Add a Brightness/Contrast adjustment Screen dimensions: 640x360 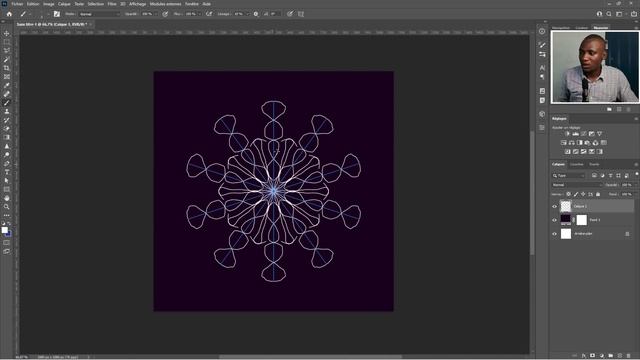[567, 133]
